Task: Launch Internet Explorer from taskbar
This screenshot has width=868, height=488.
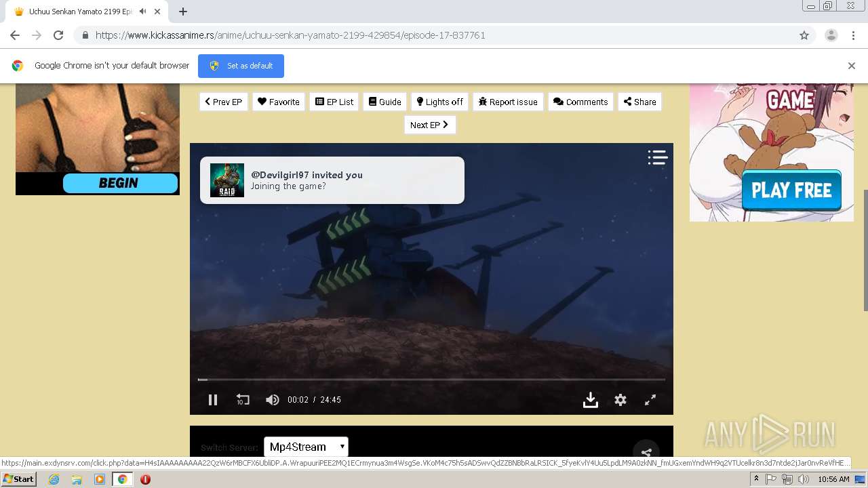Action: point(54,479)
